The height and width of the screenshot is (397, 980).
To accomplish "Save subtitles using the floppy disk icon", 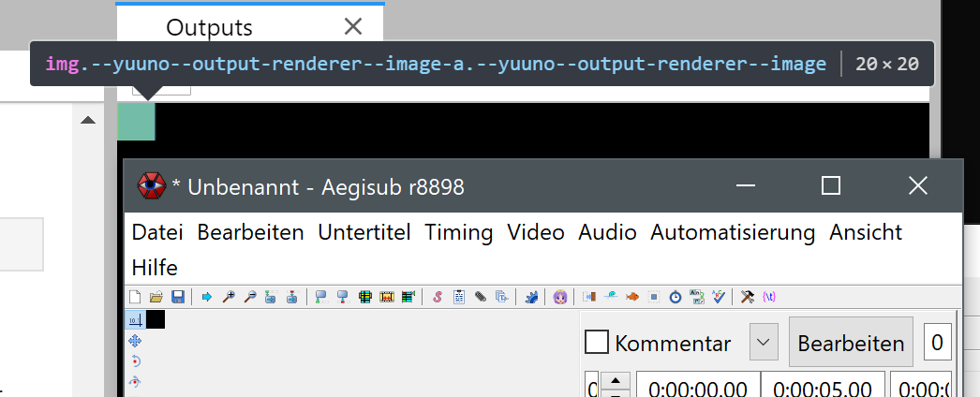I will (x=177, y=297).
